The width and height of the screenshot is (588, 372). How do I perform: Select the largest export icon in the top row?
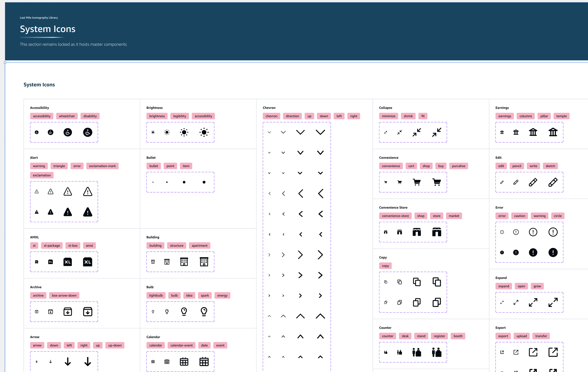[553, 352]
